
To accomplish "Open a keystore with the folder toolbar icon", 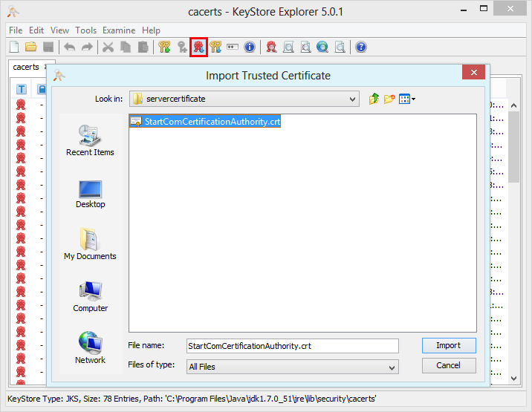I will click(x=31, y=47).
